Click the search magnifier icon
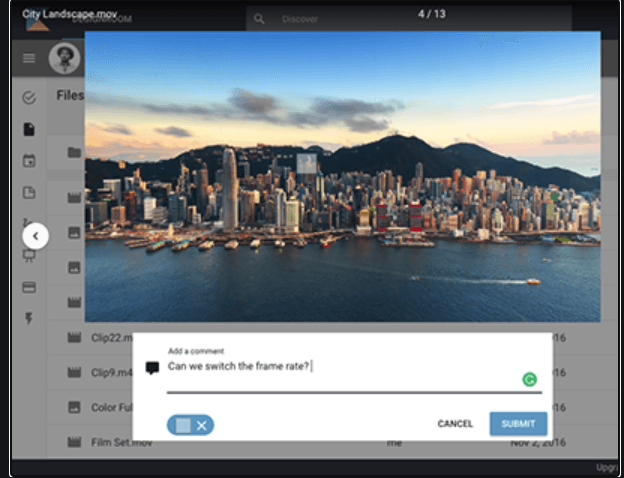 point(260,19)
